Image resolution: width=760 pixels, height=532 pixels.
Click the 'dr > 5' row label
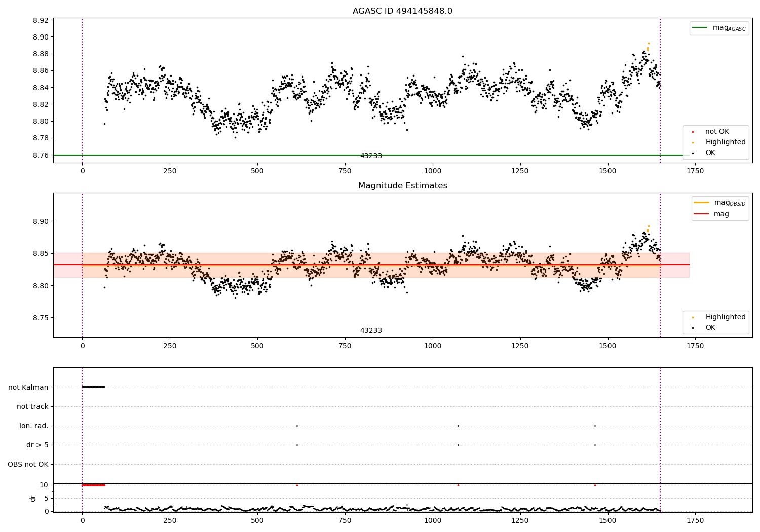(x=37, y=445)
